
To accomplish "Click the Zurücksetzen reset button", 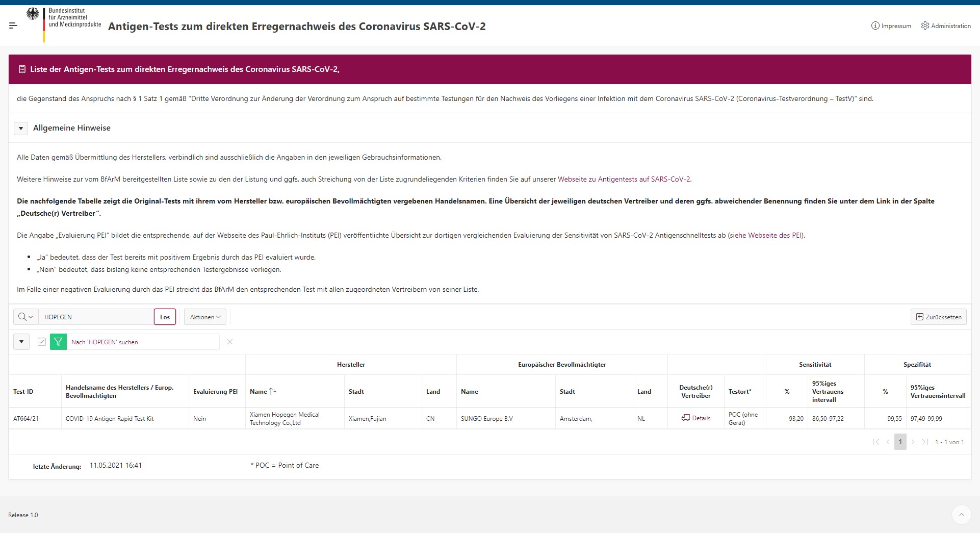I will [938, 317].
